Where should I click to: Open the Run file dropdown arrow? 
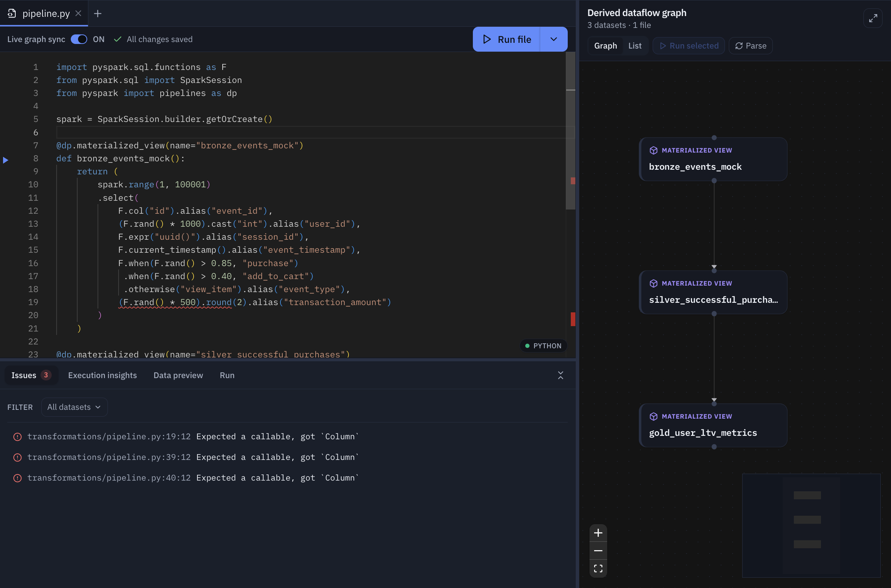(554, 39)
